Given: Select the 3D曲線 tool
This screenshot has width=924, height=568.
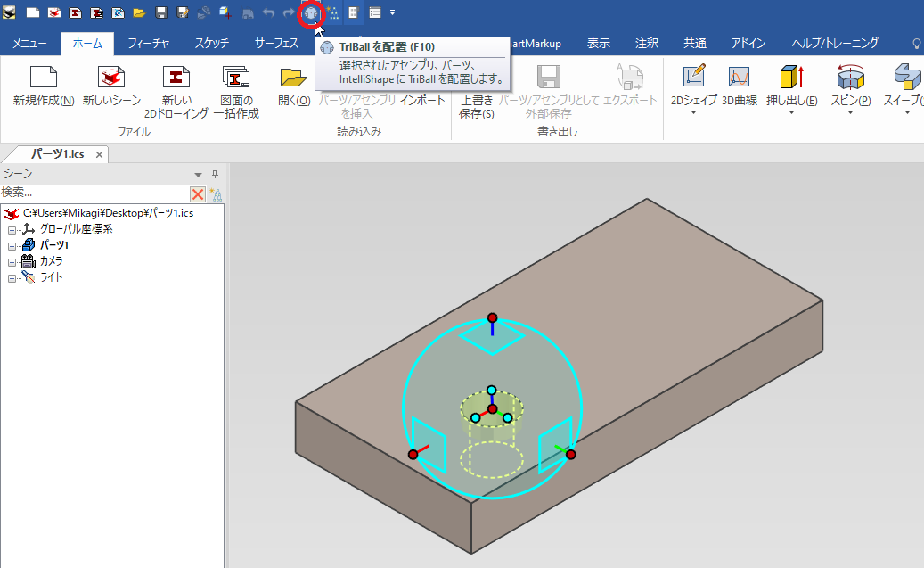Looking at the screenshot, I should (x=739, y=78).
